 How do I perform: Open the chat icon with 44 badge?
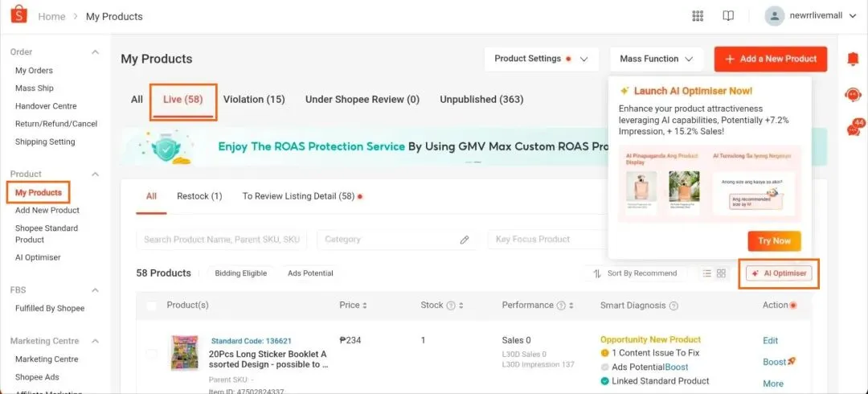pos(853,129)
